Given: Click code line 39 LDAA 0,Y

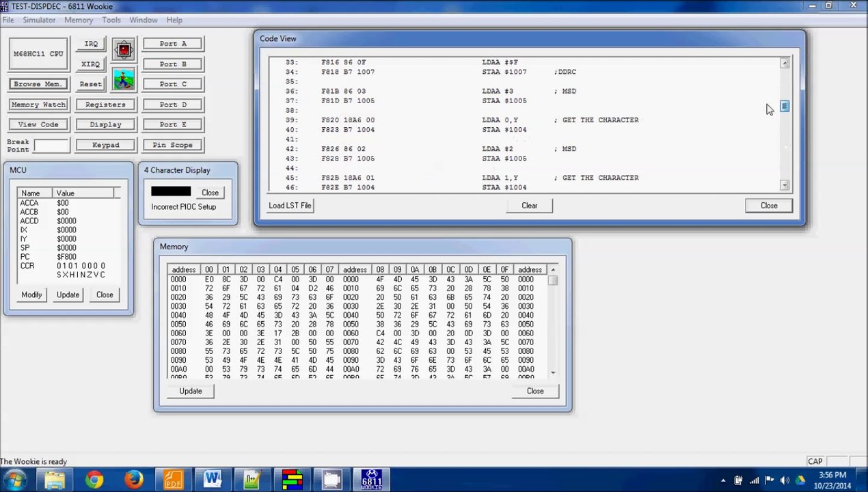Looking at the screenshot, I should click(x=462, y=120).
